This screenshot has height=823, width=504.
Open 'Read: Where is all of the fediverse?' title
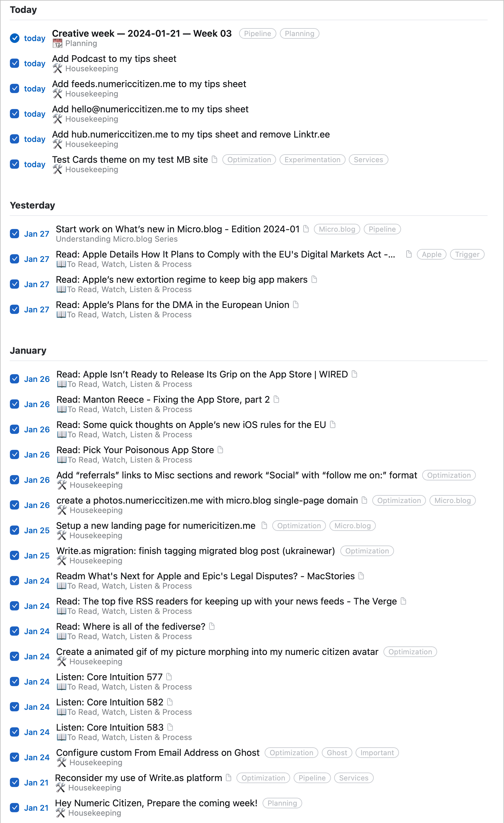[x=131, y=626]
